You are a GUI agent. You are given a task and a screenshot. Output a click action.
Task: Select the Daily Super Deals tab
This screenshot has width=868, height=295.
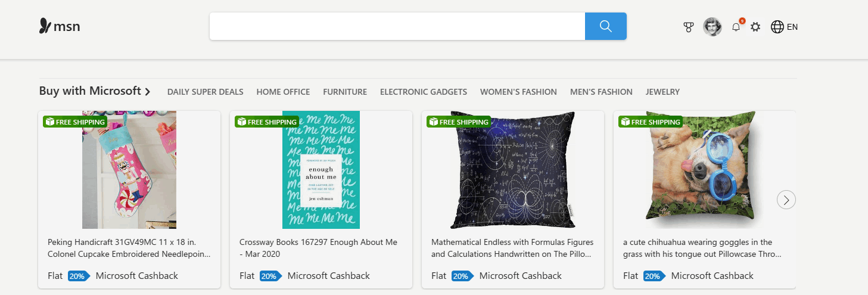[205, 92]
